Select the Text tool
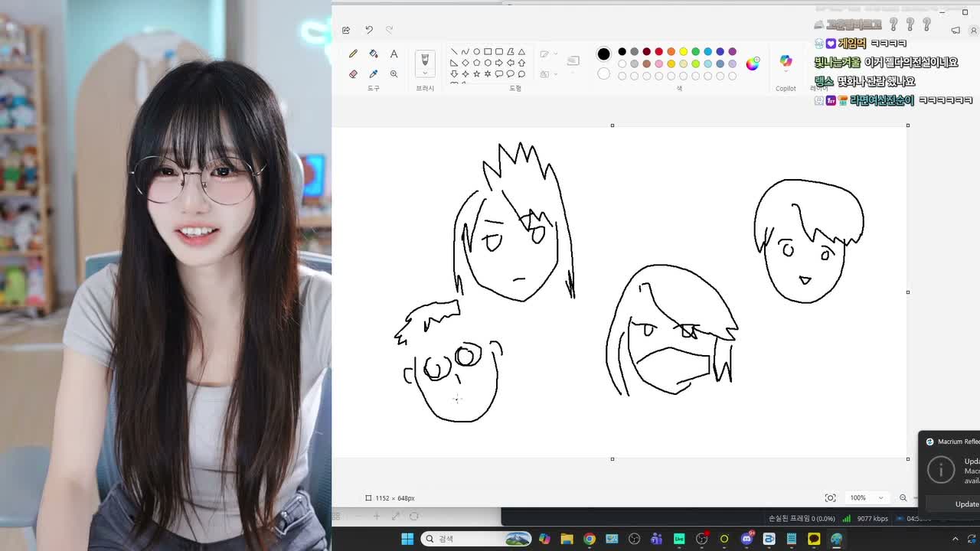 tap(394, 54)
